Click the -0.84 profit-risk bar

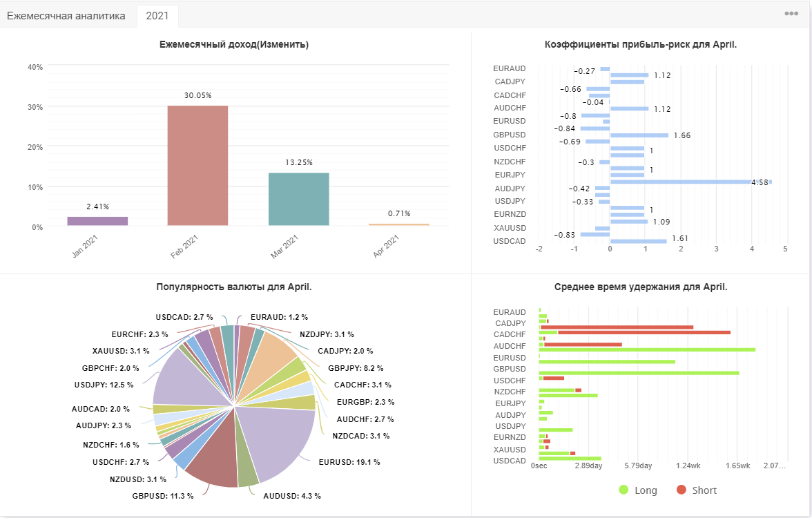pos(595,128)
